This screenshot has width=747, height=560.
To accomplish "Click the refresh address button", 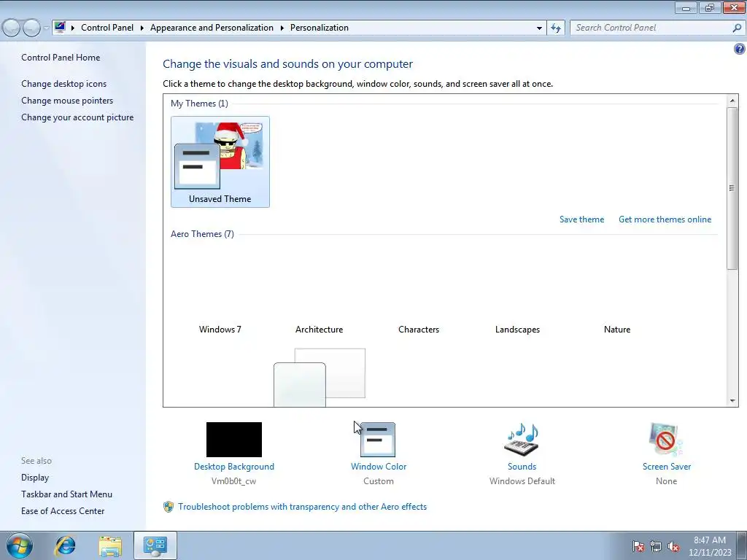I will coord(556,28).
